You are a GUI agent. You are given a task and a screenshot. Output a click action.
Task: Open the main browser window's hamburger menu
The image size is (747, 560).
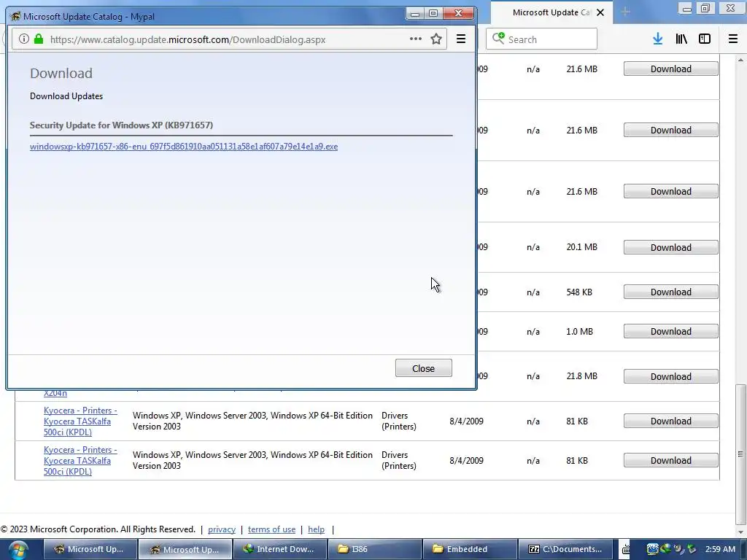click(x=733, y=39)
